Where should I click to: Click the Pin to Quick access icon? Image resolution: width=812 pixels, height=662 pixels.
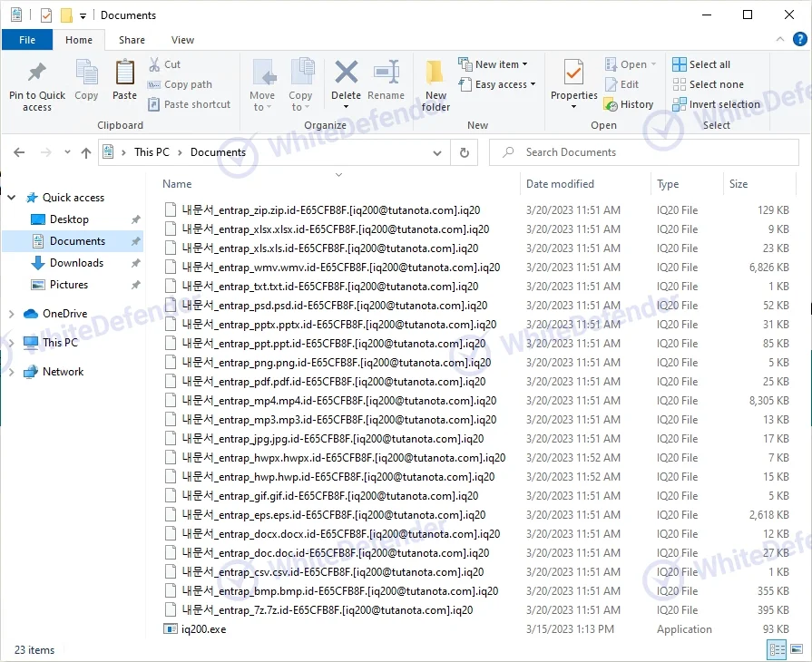37,73
